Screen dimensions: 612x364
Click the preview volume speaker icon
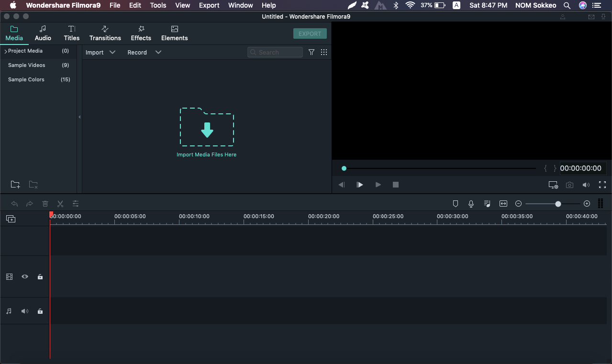(x=586, y=185)
